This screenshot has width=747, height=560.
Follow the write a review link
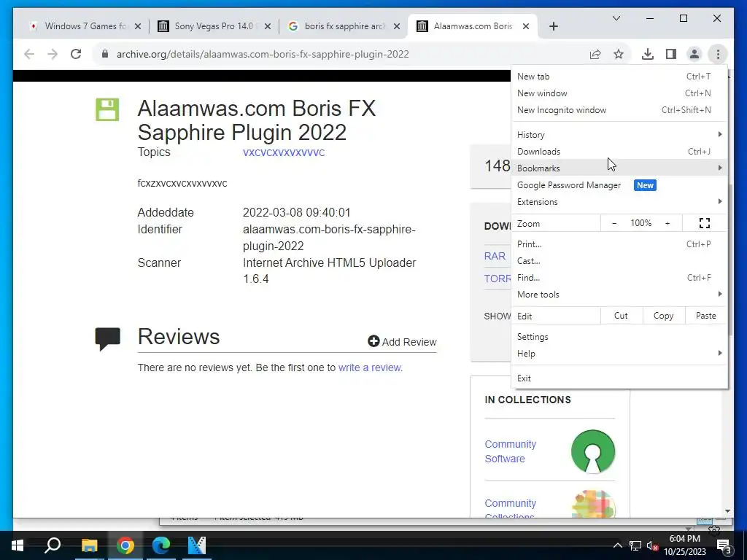coord(369,367)
